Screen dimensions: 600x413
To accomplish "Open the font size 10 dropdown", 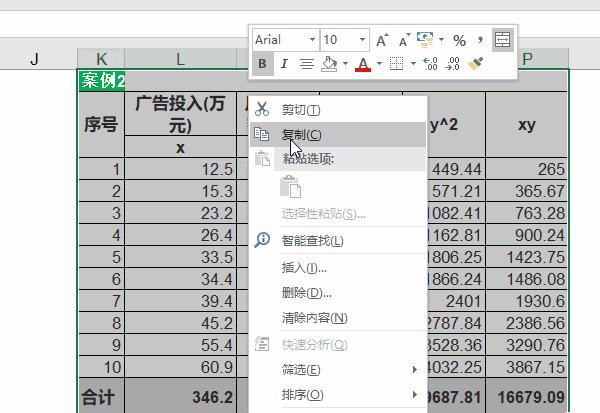I will pyautogui.click(x=362, y=40).
